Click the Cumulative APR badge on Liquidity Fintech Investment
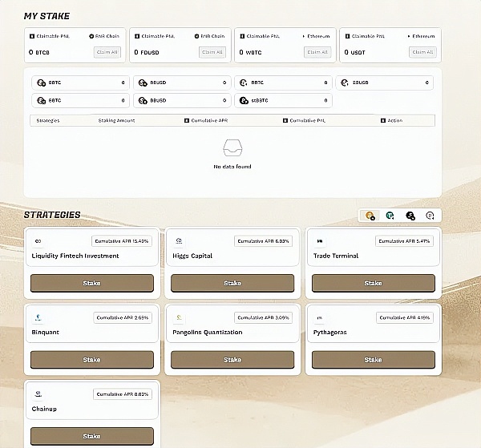Viewport: 481px width, 448px height. click(122, 241)
